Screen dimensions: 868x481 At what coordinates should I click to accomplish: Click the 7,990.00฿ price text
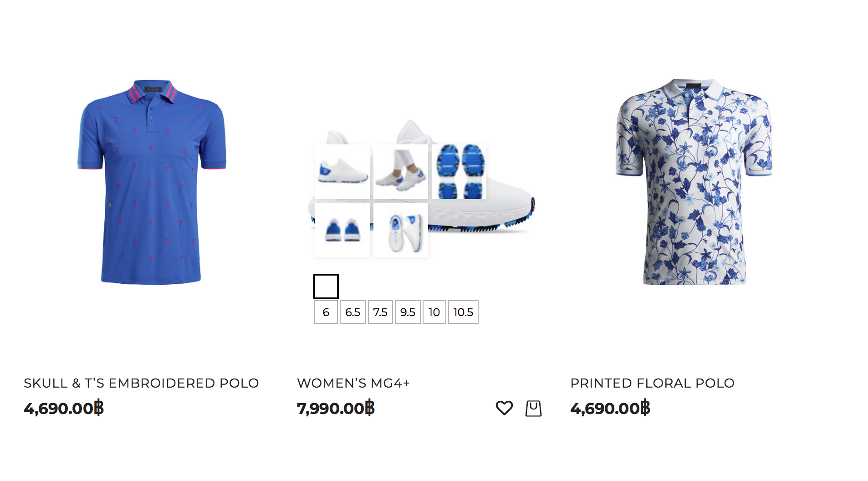336,408
